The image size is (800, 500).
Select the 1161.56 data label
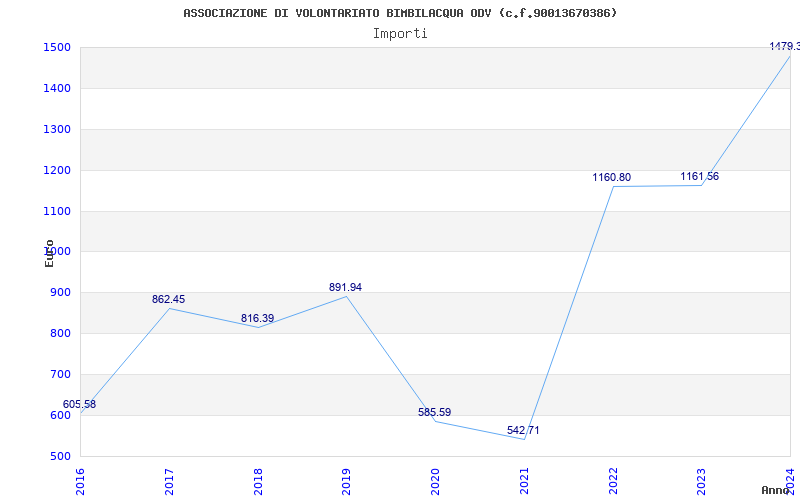pyautogui.click(x=699, y=177)
